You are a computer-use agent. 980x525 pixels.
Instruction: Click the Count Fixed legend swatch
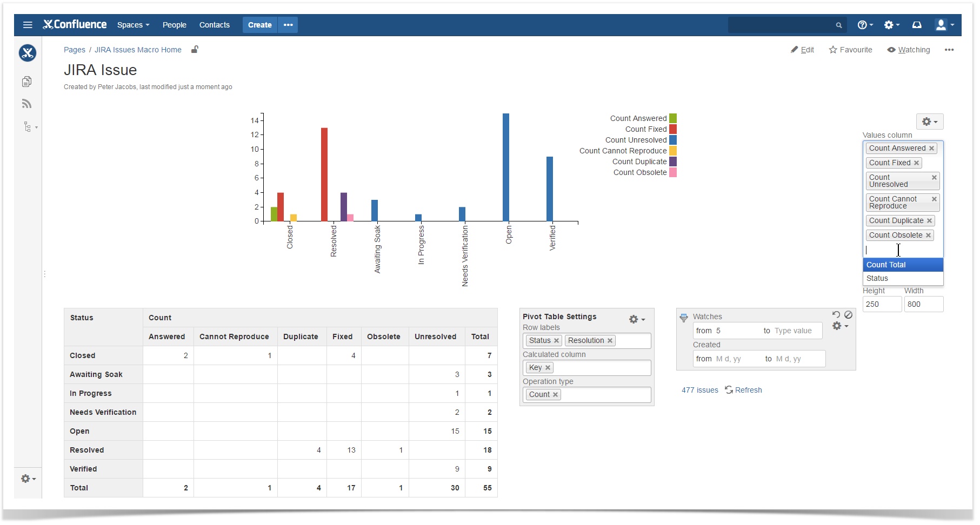[x=673, y=129]
